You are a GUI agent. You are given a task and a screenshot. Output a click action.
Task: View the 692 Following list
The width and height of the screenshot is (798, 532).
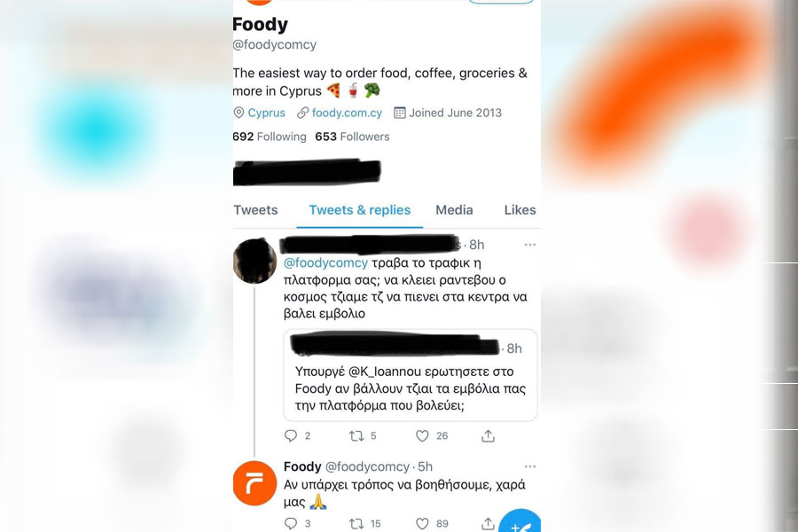tap(270, 137)
